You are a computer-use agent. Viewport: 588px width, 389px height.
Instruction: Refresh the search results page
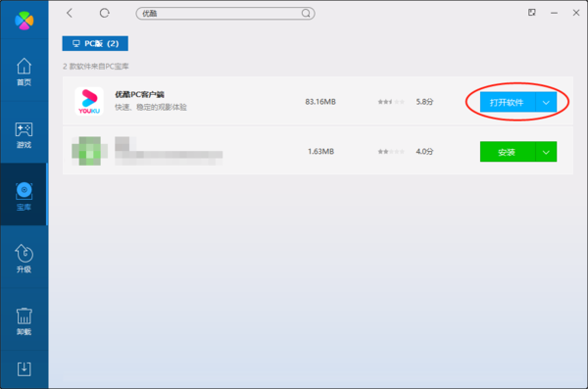[x=104, y=13]
